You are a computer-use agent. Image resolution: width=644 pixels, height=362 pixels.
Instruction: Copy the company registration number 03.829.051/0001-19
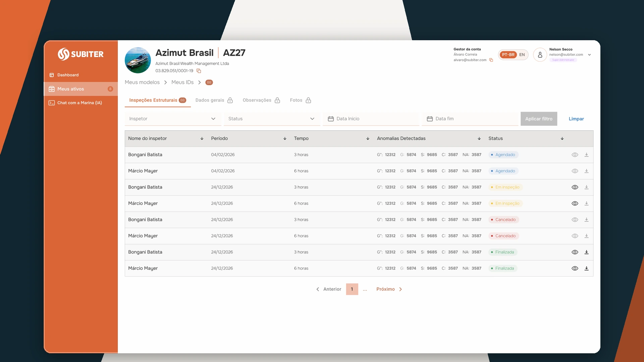coord(199,71)
